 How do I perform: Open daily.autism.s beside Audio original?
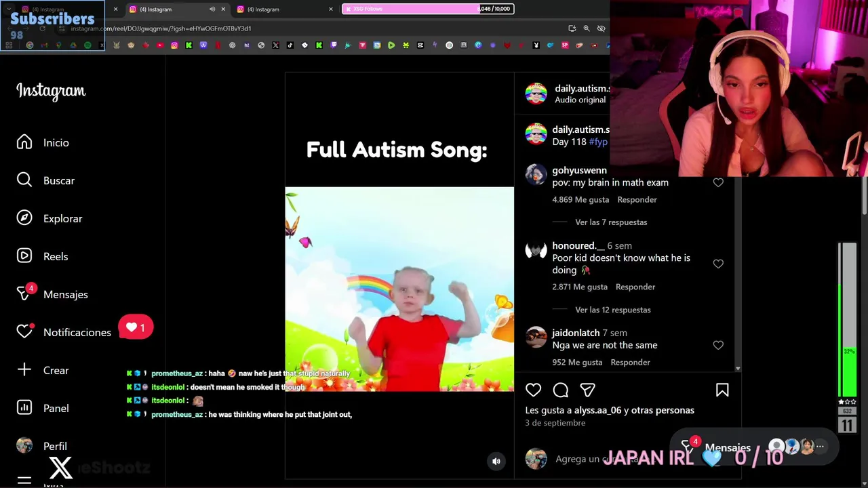582,89
